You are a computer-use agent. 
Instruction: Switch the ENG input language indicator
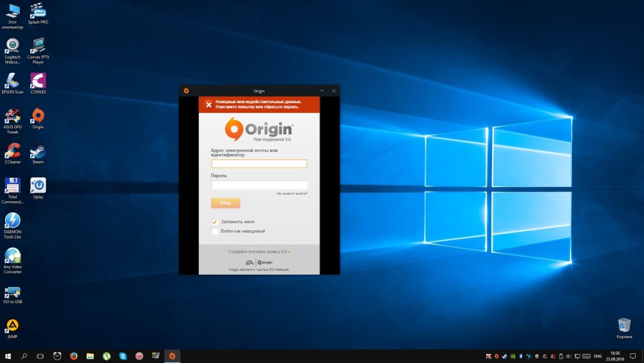(x=598, y=357)
